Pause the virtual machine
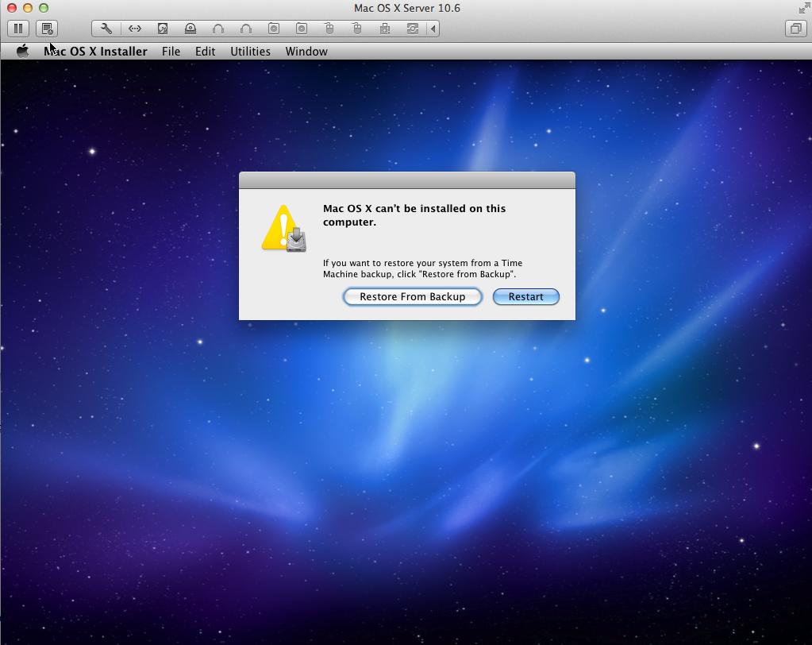The width and height of the screenshot is (812, 645). 18,29
